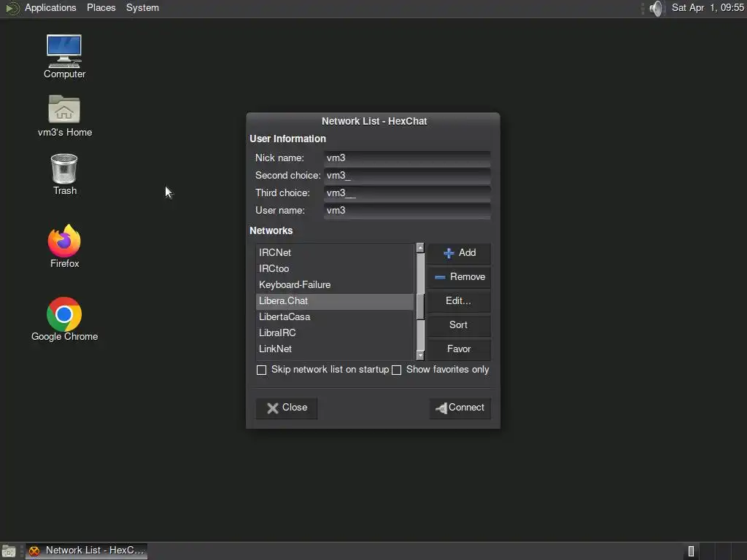Open the Applications menu
Image resolution: width=747 pixels, height=560 pixels.
pos(50,8)
